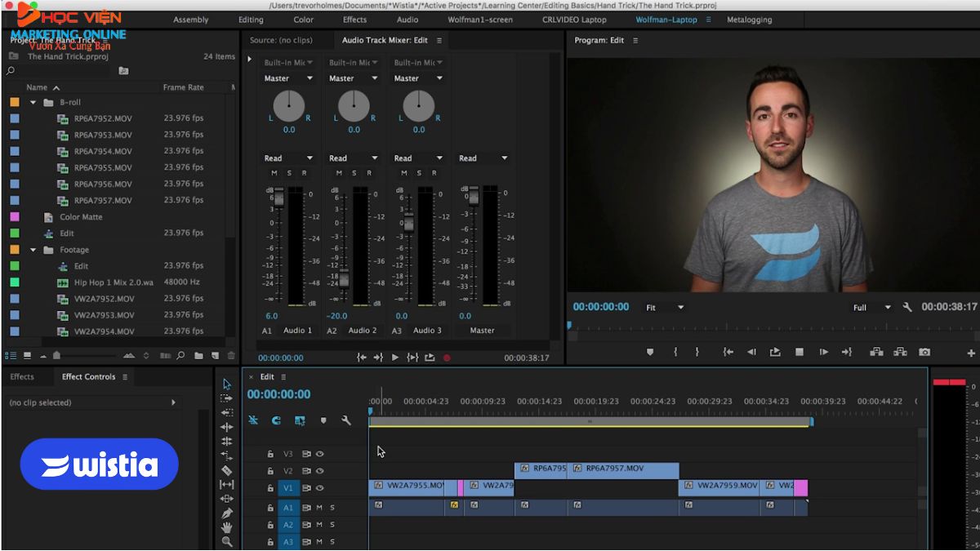Open the Effects panel tab
The width and height of the screenshot is (980, 551).
(22, 377)
